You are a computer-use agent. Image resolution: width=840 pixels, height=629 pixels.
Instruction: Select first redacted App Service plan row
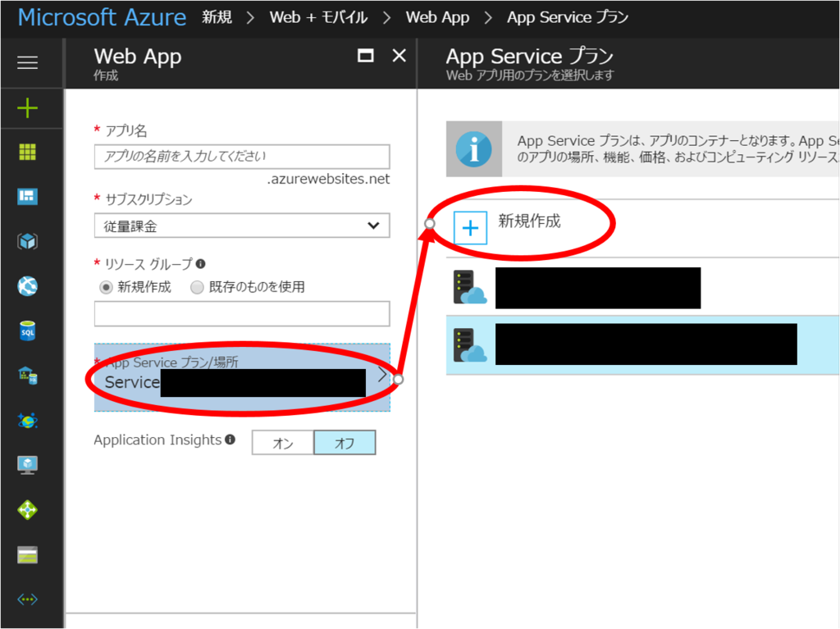click(643, 288)
